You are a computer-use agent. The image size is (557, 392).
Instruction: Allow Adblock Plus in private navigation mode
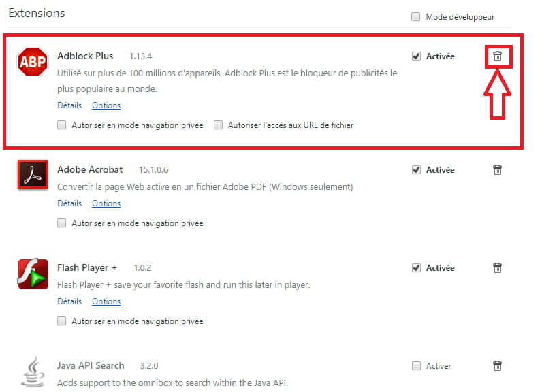[62, 125]
